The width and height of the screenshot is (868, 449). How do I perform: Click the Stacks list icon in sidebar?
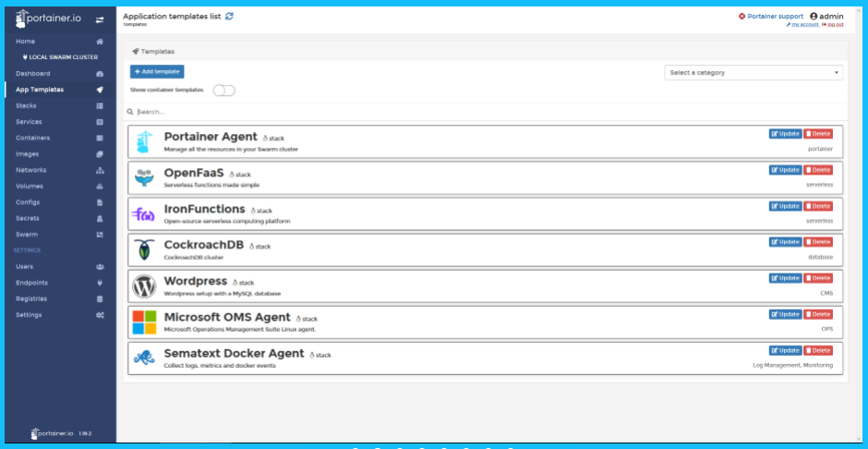pos(100,105)
